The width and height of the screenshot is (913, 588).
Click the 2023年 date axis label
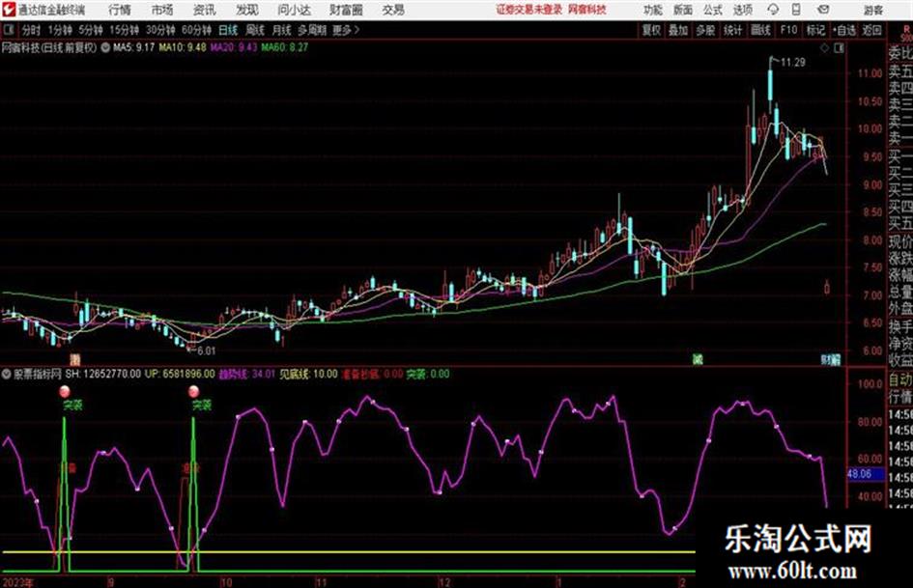[x=18, y=582]
